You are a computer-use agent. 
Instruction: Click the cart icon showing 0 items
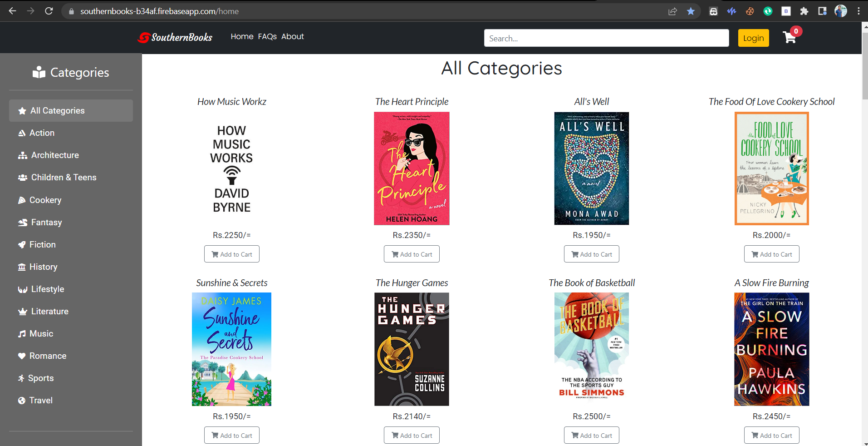pyautogui.click(x=790, y=38)
